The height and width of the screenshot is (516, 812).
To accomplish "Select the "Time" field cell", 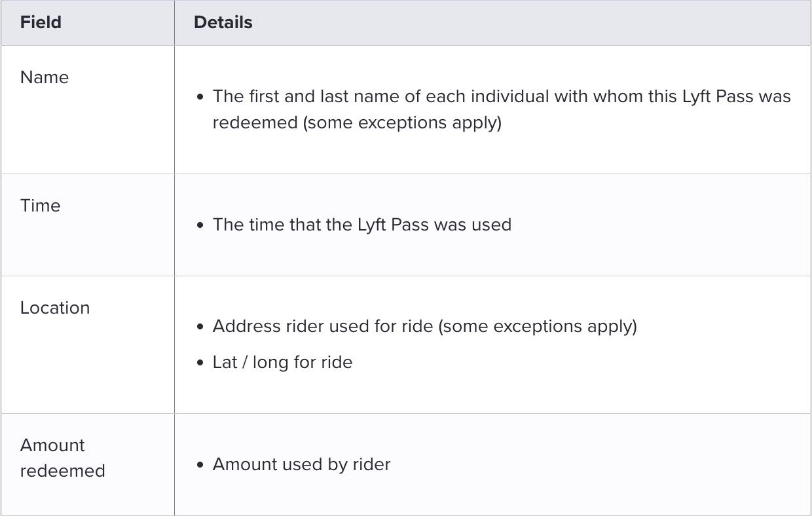I will (40, 206).
